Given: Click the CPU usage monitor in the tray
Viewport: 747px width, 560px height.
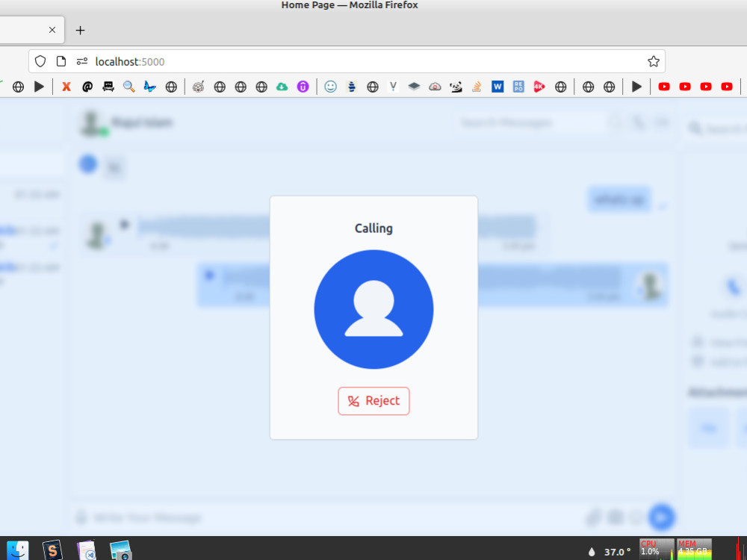Looking at the screenshot, I should pos(657,550).
